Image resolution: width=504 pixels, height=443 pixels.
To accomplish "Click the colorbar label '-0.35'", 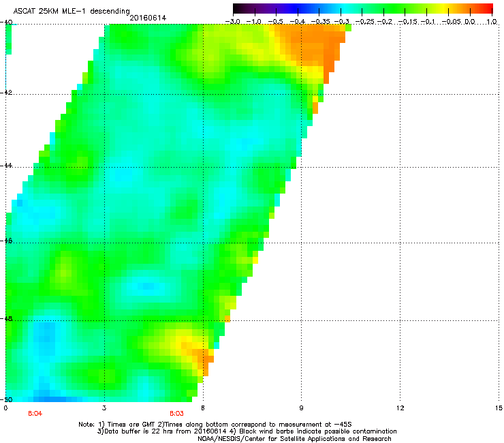I will click(x=320, y=22).
